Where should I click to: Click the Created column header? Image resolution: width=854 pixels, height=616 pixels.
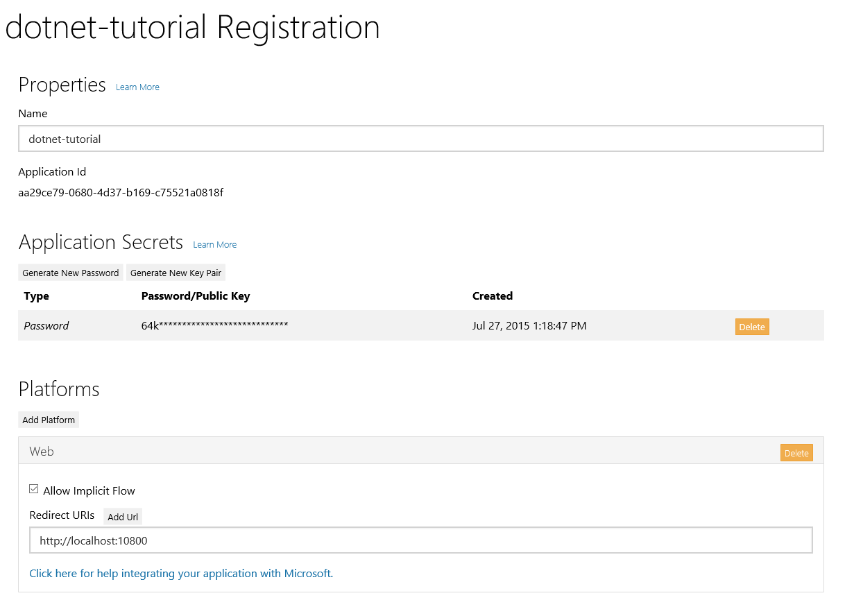493,296
